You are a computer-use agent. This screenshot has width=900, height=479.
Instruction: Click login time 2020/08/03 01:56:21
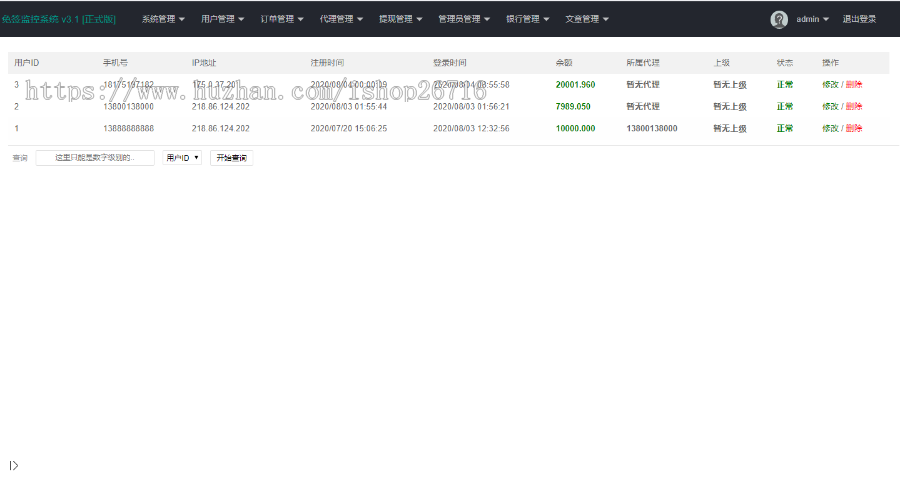click(471, 106)
